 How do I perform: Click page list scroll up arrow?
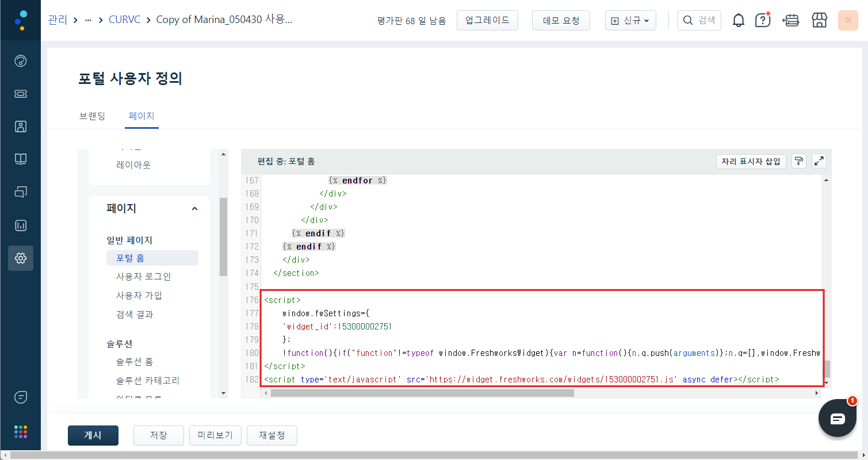coord(224,154)
